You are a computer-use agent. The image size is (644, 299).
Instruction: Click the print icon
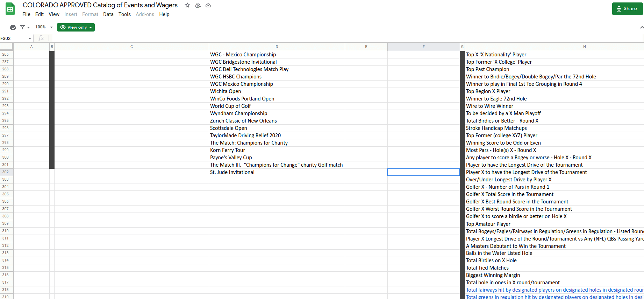[x=13, y=27]
